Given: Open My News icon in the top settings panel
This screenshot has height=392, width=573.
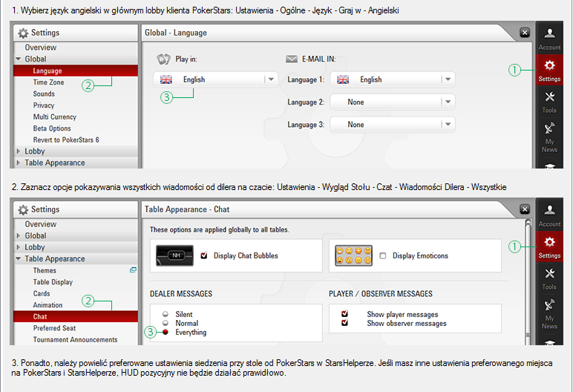Looking at the screenshot, I should point(549,137).
